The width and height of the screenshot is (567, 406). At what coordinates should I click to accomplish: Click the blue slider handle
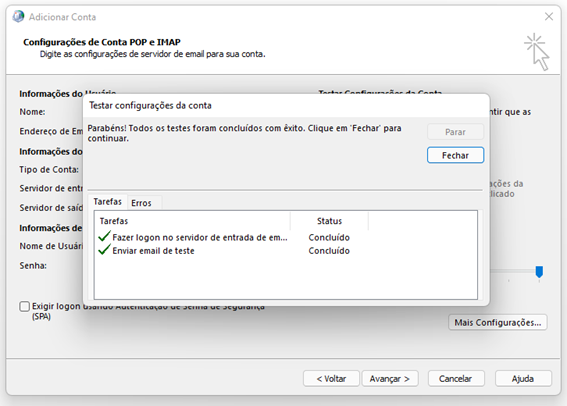tap(539, 272)
